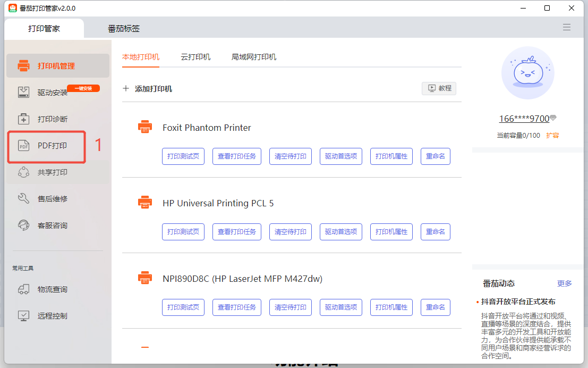Click 打印测试页 for NPI890D8C printer

[183, 307]
